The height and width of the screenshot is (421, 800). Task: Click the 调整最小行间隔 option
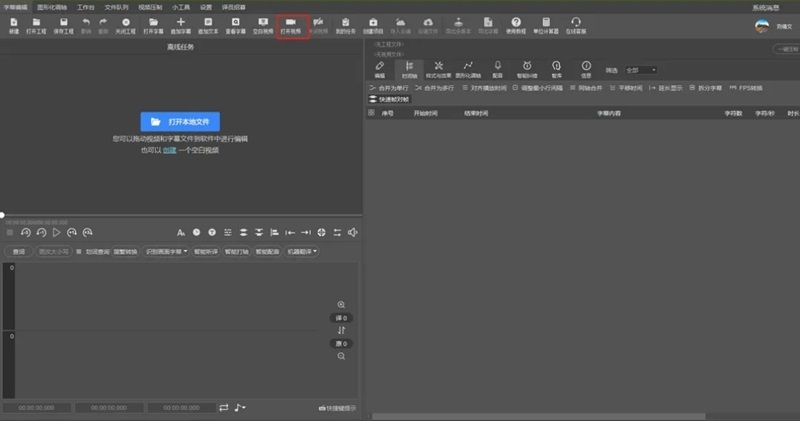(x=541, y=88)
